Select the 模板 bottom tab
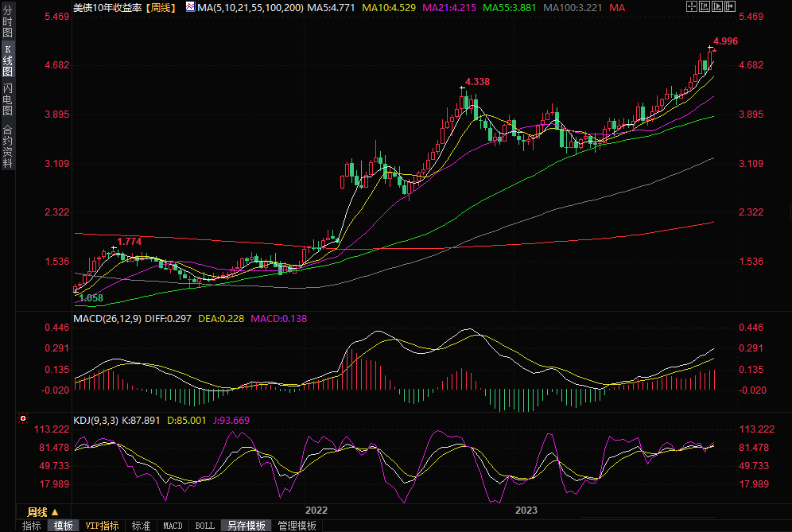792x532 pixels. 64,526
